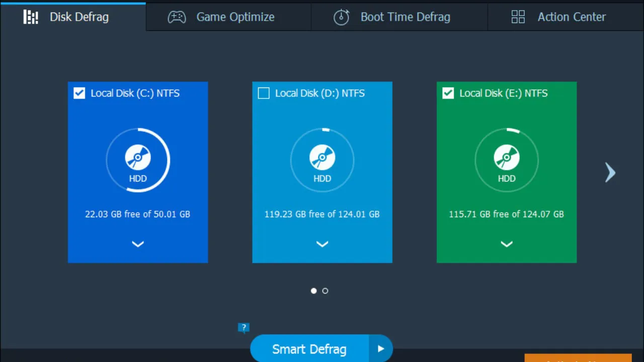Expand the Local Disk (C:) options chevron
The height and width of the screenshot is (362, 644).
click(x=138, y=244)
